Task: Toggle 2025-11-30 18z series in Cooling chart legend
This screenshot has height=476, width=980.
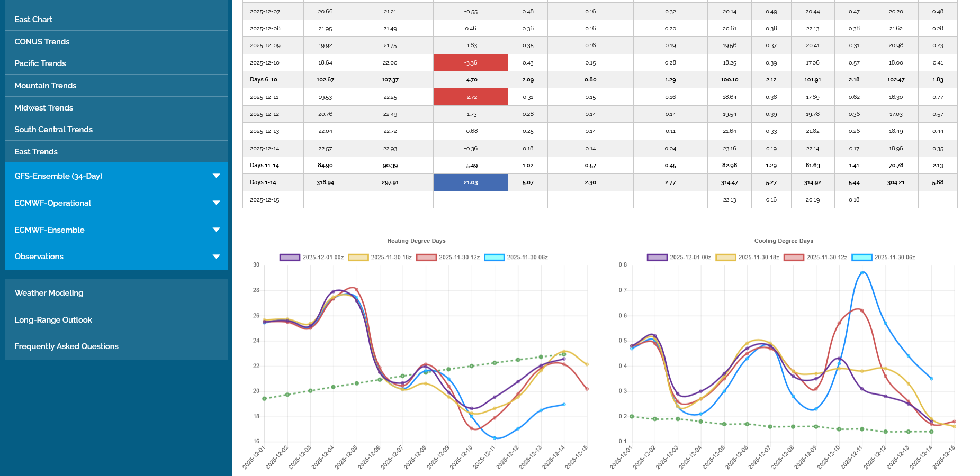Action: [x=748, y=258]
